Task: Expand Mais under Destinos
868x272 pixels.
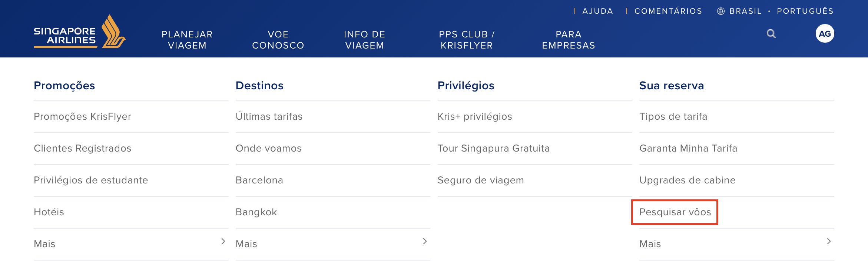Action: point(333,244)
